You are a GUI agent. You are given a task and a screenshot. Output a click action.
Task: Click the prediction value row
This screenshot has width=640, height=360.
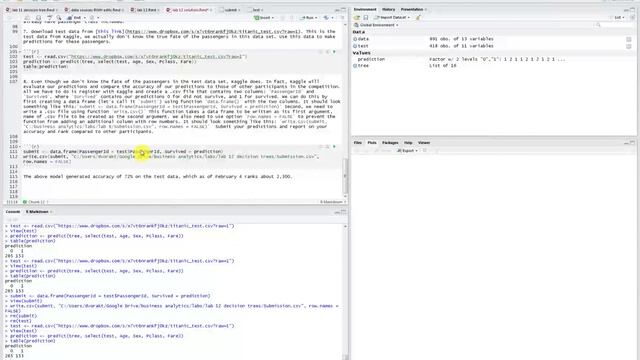tap(493, 59)
